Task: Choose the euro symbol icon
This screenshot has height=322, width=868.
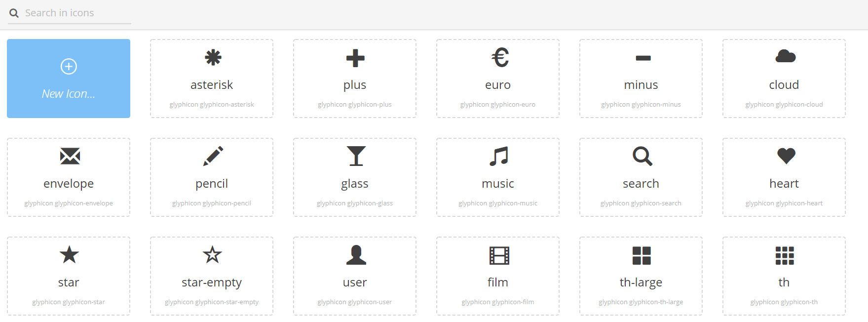Action: 499,58
